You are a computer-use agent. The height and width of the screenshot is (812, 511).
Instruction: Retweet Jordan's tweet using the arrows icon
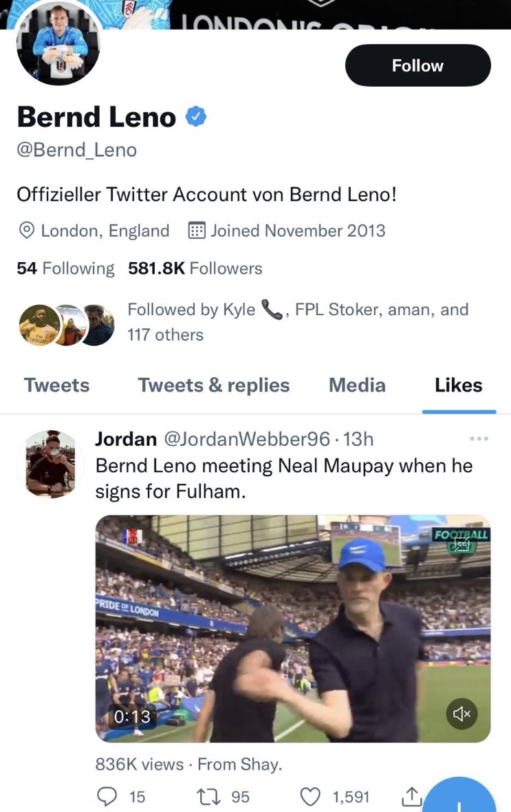click(208, 796)
